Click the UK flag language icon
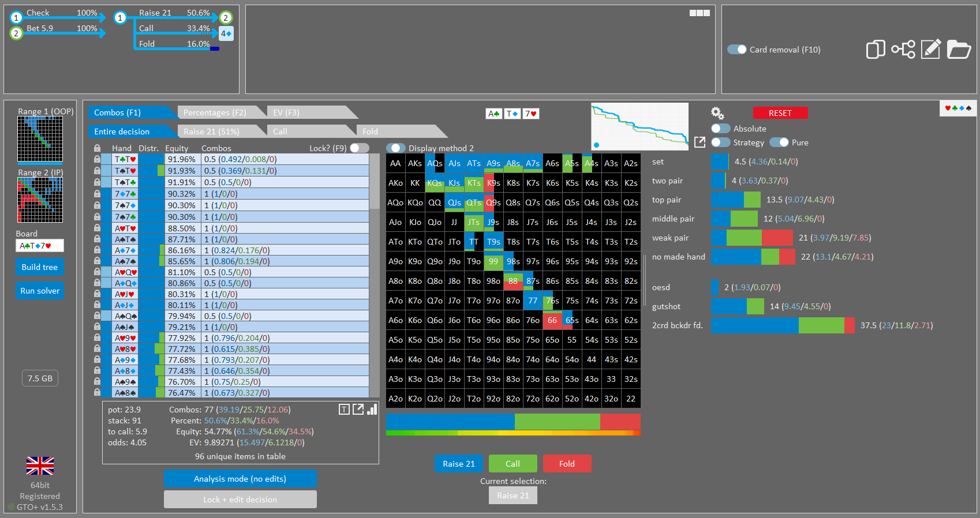 tap(40, 466)
